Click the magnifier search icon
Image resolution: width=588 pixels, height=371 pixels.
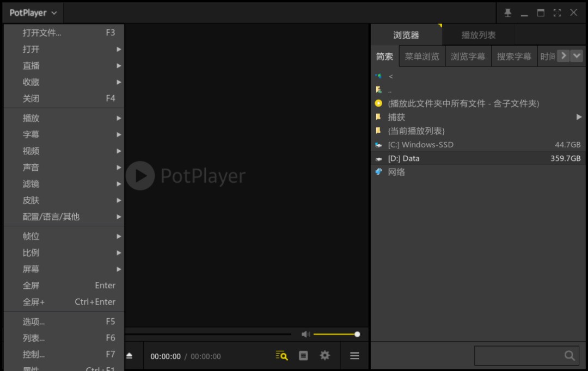pyautogui.click(x=569, y=356)
